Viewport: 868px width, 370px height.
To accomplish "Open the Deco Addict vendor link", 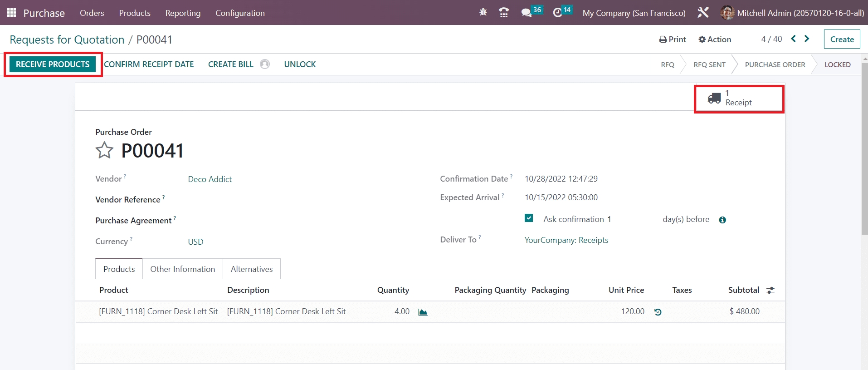I will pos(210,179).
